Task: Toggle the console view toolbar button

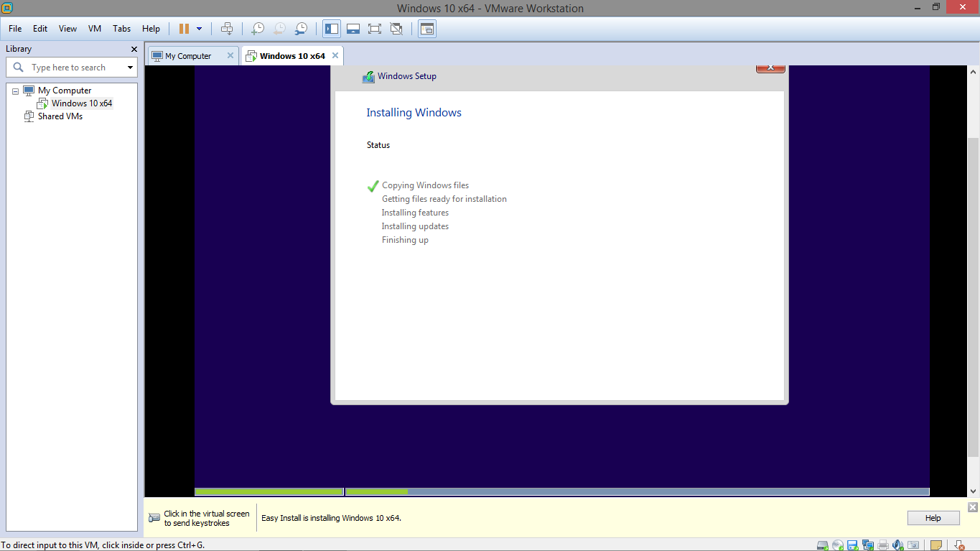Action: coord(427,29)
